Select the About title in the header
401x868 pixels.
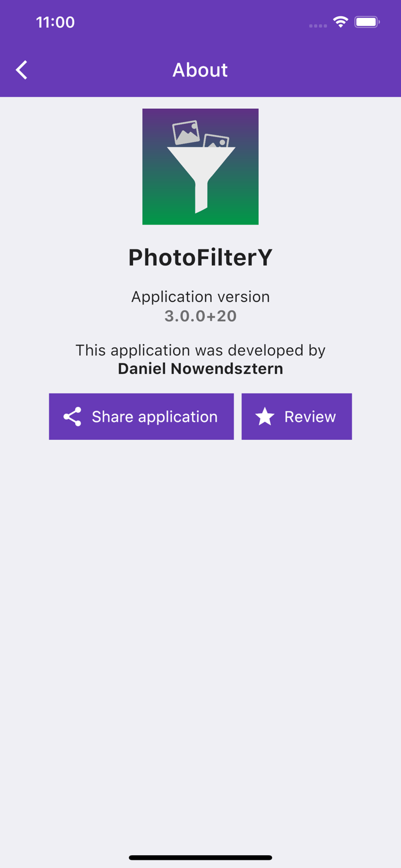[200, 69]
